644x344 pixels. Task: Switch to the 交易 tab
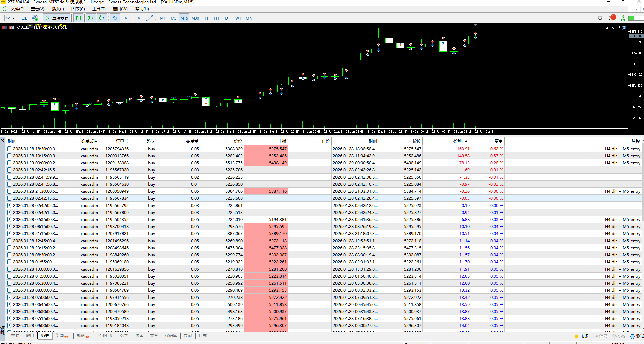[x=15, y=336]
